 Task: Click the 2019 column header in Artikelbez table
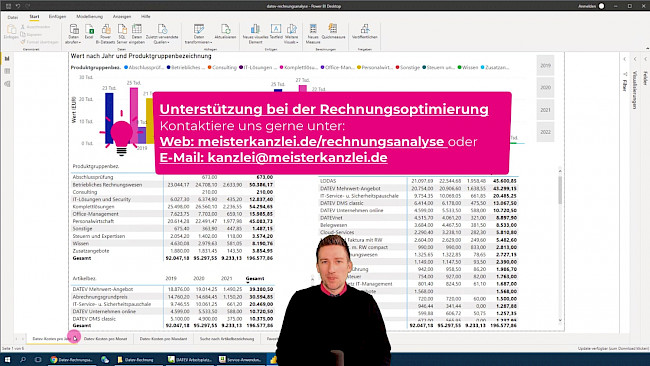tap(171, 279)
